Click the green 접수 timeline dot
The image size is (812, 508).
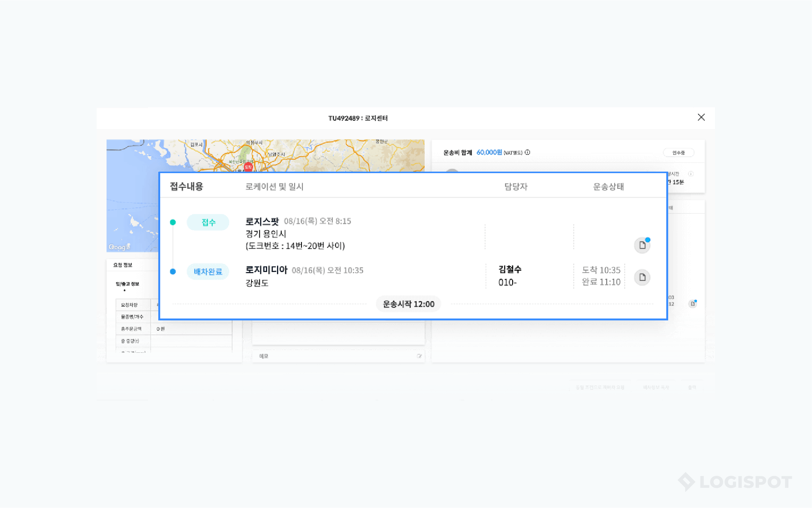coord(173,222)
